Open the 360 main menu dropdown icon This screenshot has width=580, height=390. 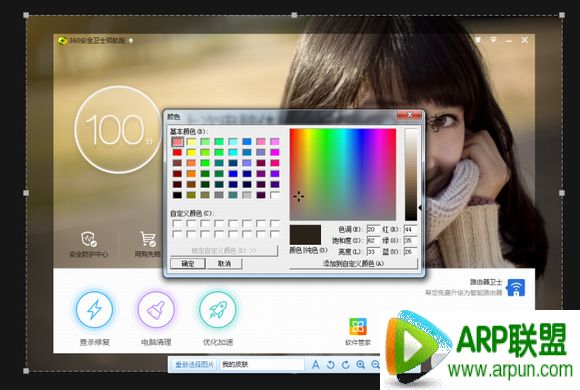tap(493, 39)
